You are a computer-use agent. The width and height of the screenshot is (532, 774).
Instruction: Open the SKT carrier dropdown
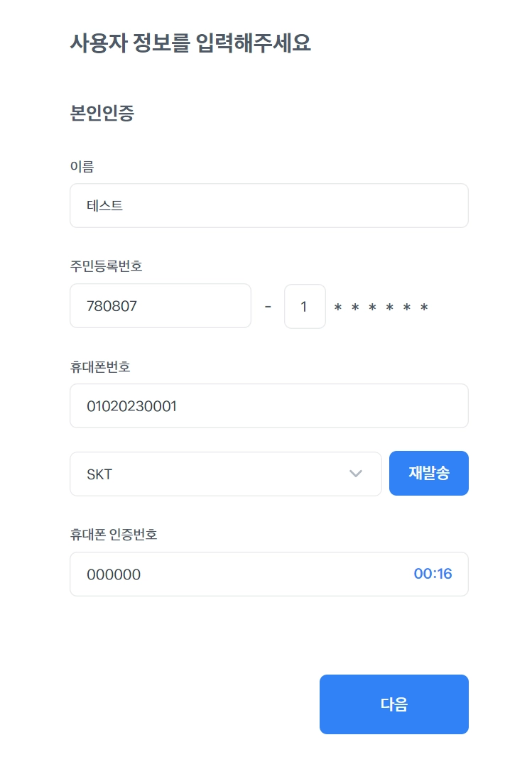click(x=225, y=474)
